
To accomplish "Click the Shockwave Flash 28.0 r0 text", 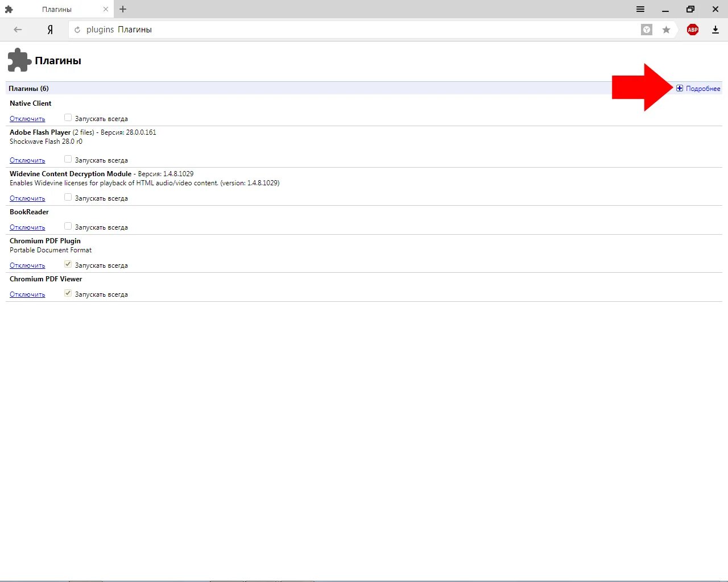I will (46, 142).
